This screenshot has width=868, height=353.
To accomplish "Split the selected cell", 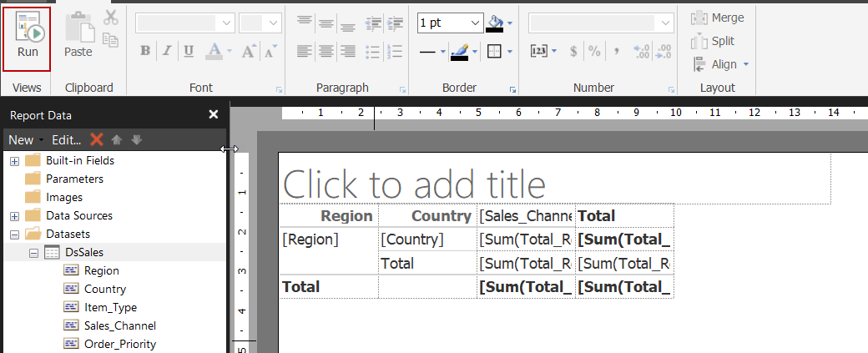I will click(714, 41).
